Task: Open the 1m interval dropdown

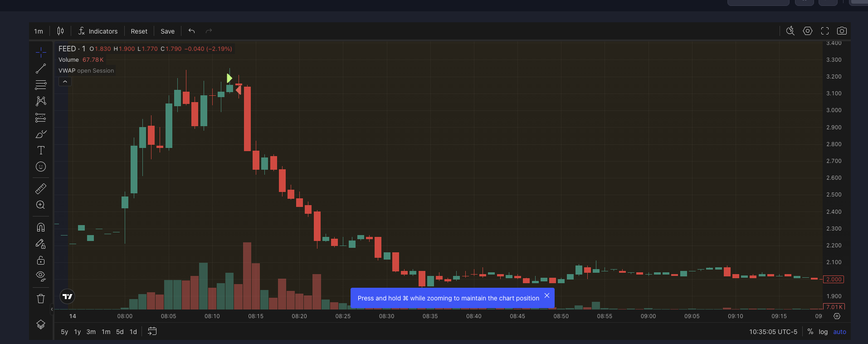Action: point(39,31)
